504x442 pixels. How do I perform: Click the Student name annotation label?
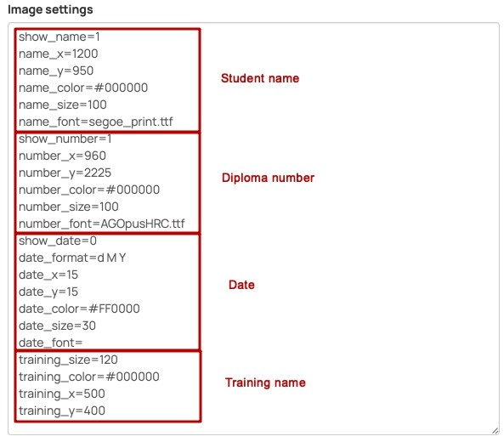[260, 78]
